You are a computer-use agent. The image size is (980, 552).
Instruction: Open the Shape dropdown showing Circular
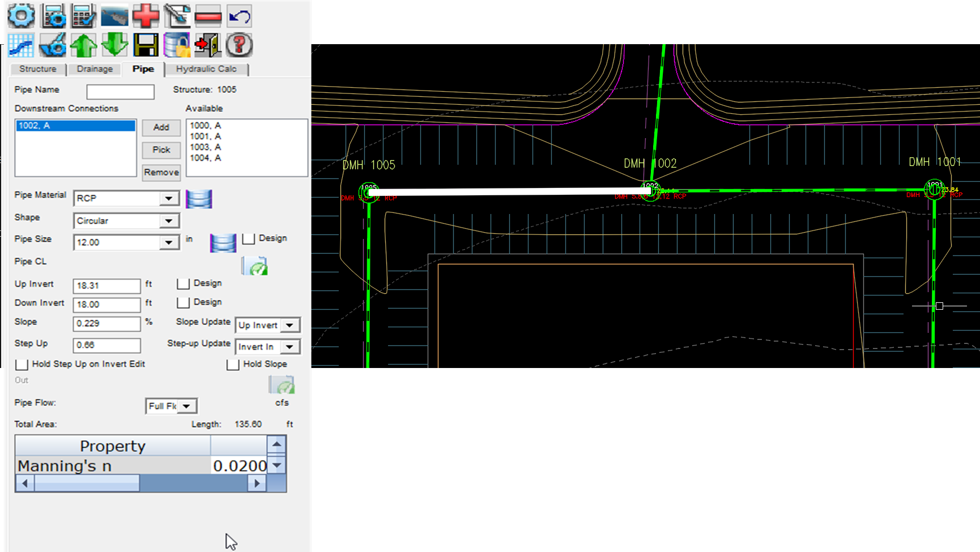[x=168, y=221]
